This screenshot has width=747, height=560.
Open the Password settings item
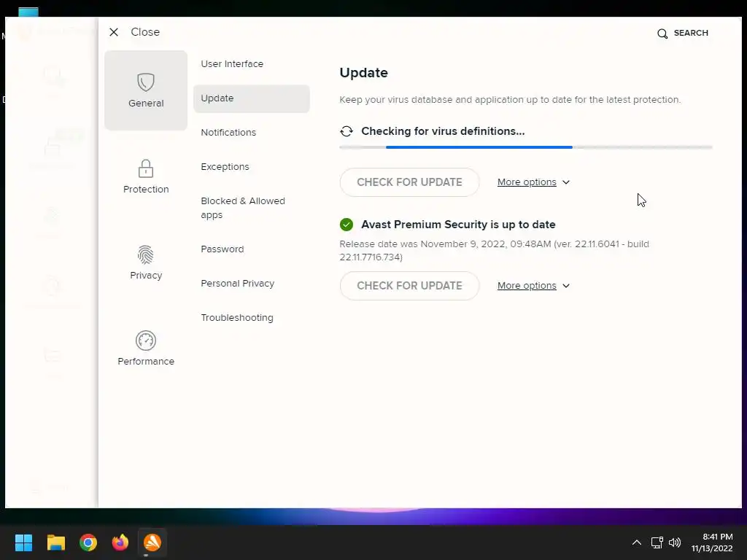pyautogui.click(x=222, y=249)
